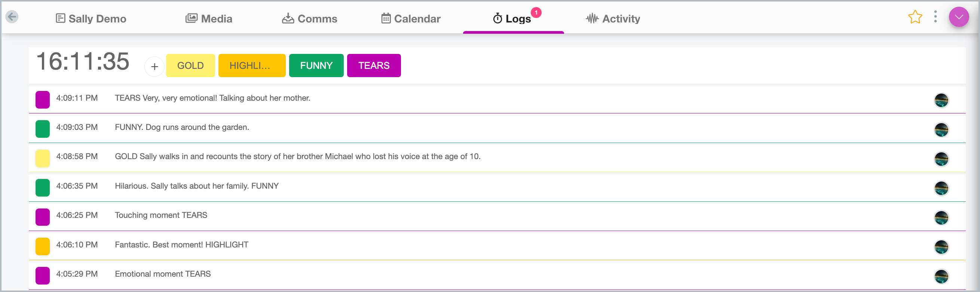Mark project as favorite with star icon
The height and width of the screenshot is (292, 980).
coord(915,17)
